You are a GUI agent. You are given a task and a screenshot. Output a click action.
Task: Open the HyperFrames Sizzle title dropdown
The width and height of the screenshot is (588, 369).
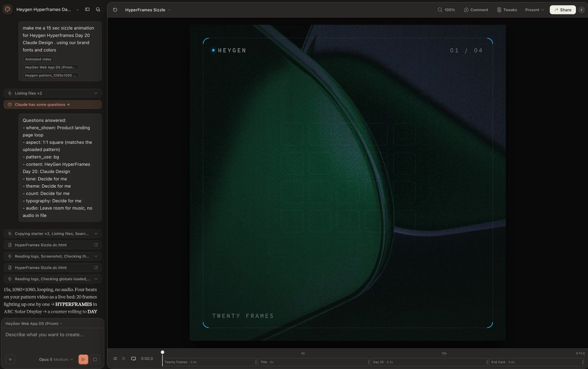pyautogui.click(x=148, y=10)
